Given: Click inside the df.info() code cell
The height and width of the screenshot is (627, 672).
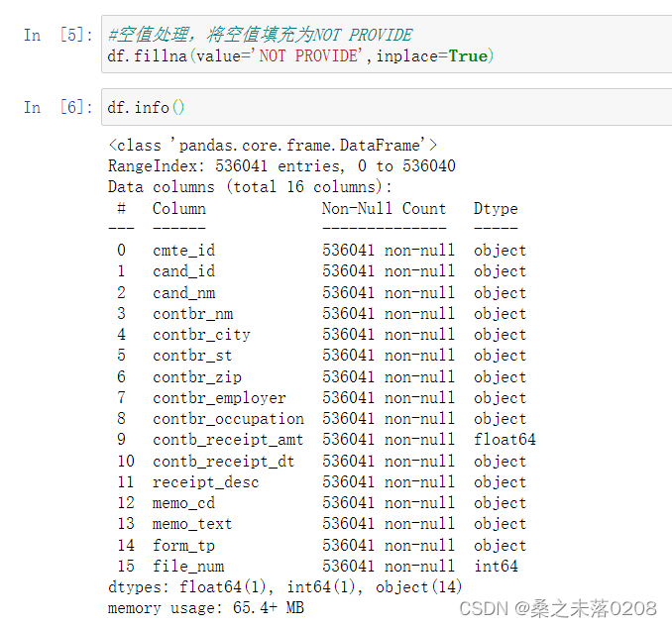Looking at the screenshot, I should coord(387,107).
